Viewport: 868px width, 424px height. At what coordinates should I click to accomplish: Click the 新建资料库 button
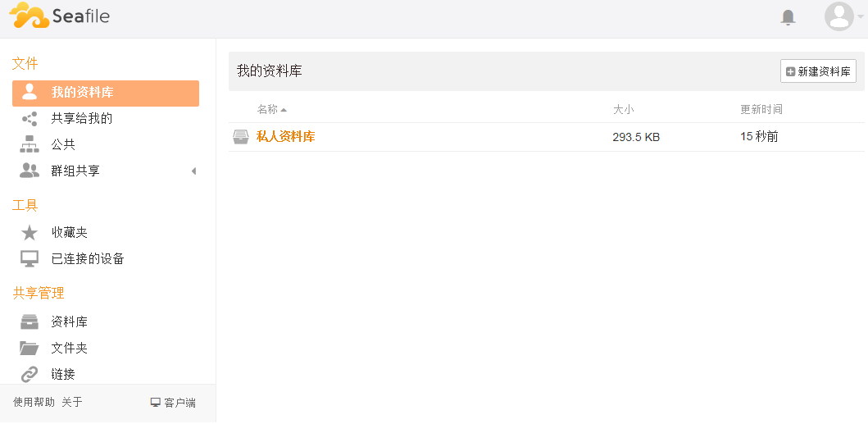[818, 71]
